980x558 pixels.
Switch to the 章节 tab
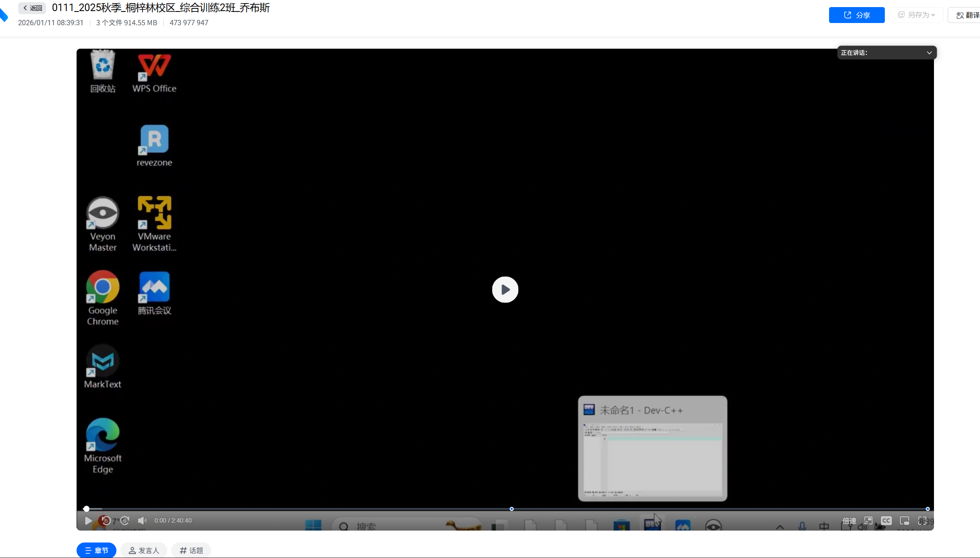coord(96,550)
